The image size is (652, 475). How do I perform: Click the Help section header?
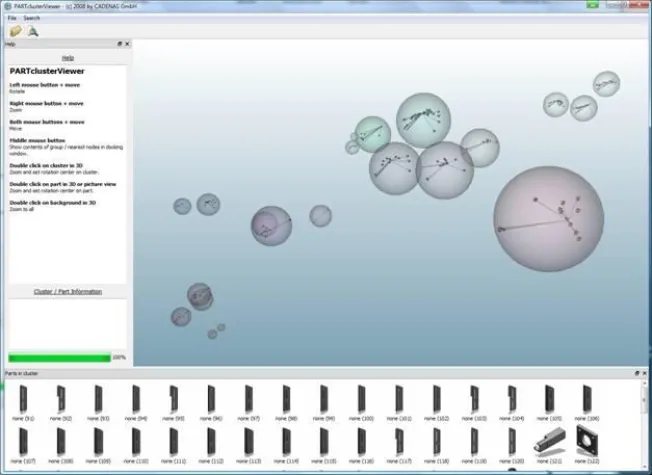[67, 58]
